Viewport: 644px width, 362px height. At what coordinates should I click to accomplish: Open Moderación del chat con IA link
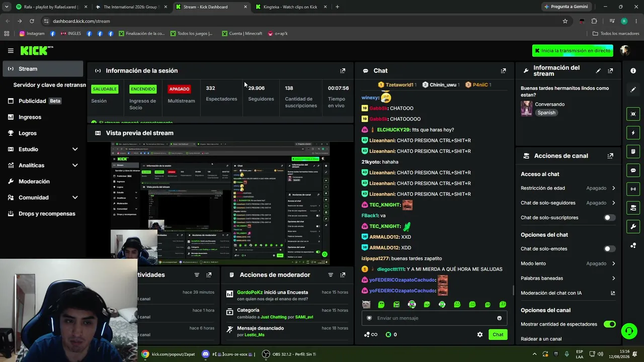[x=568, y=293]
